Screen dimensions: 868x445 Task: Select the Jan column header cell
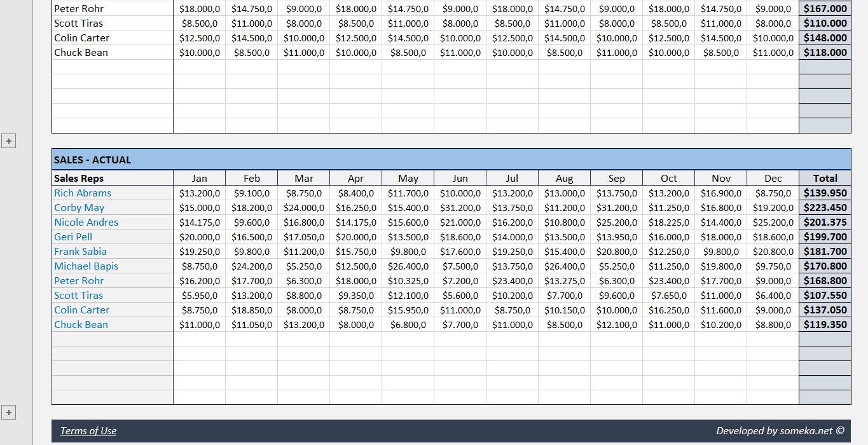pos(199,178)
